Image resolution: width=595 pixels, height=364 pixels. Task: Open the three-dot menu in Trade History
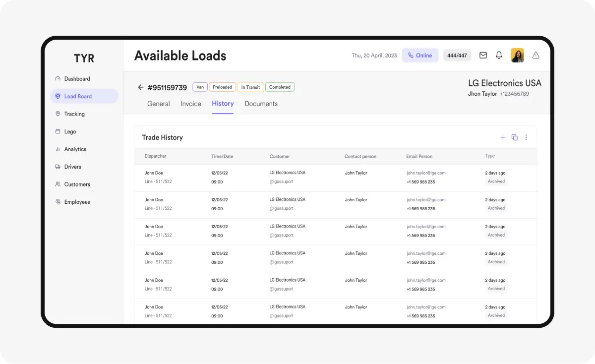(526, 137)
